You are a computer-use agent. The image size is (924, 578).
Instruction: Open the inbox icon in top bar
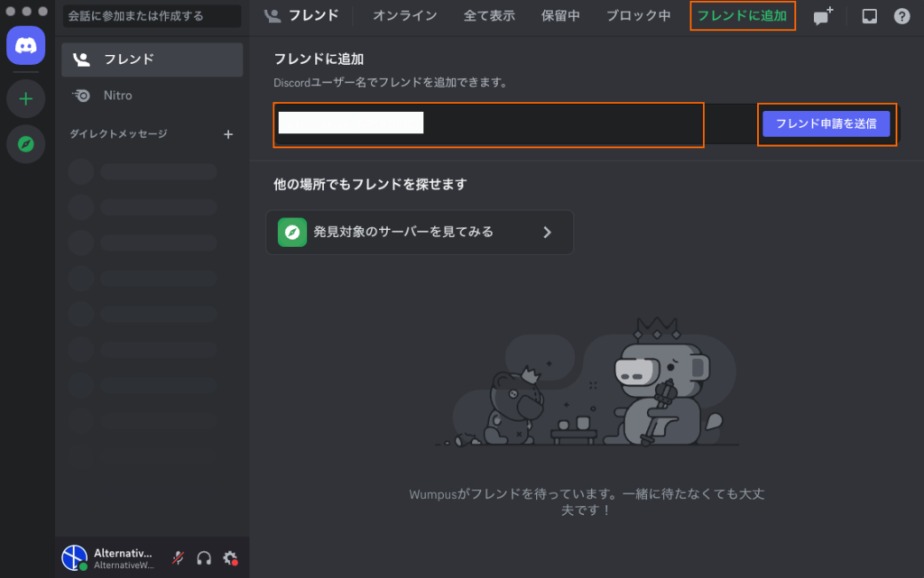[x=869, y=16]
